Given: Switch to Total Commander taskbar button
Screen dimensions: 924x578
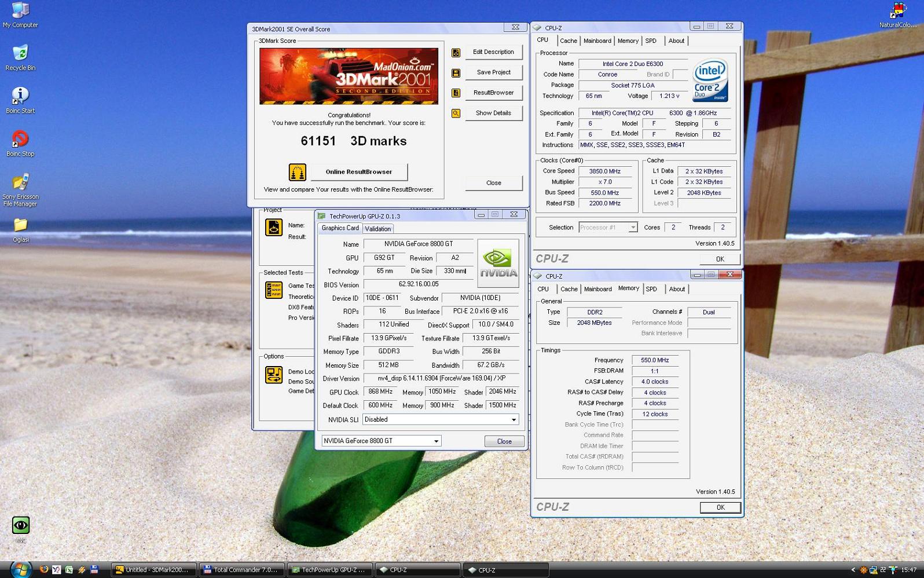Looking at the screenshot, I should (x=242, y=570).
